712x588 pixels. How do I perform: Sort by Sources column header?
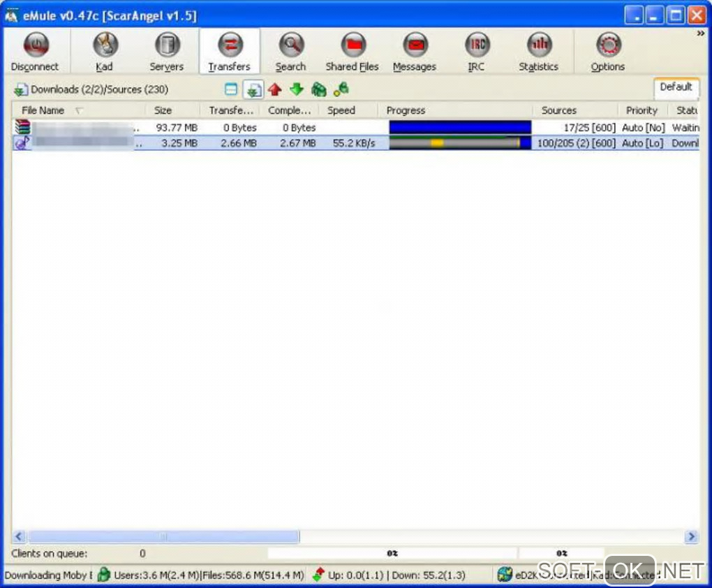pos(575,110)
